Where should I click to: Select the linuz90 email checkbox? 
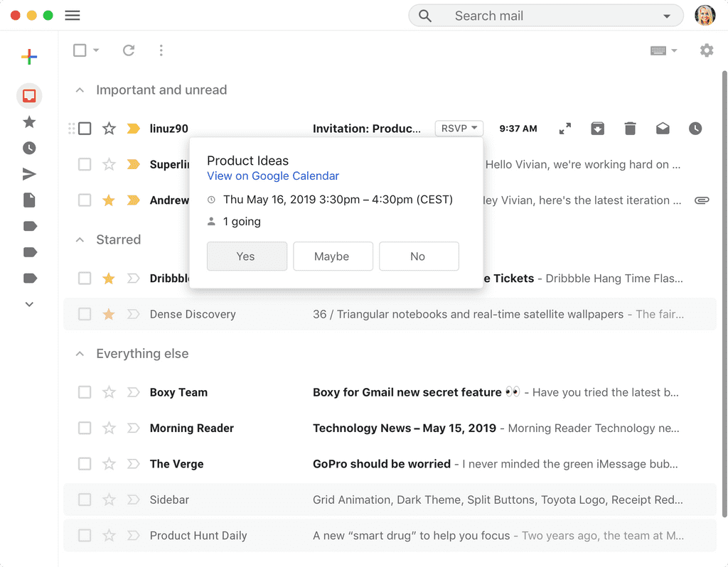pos(85,129)
